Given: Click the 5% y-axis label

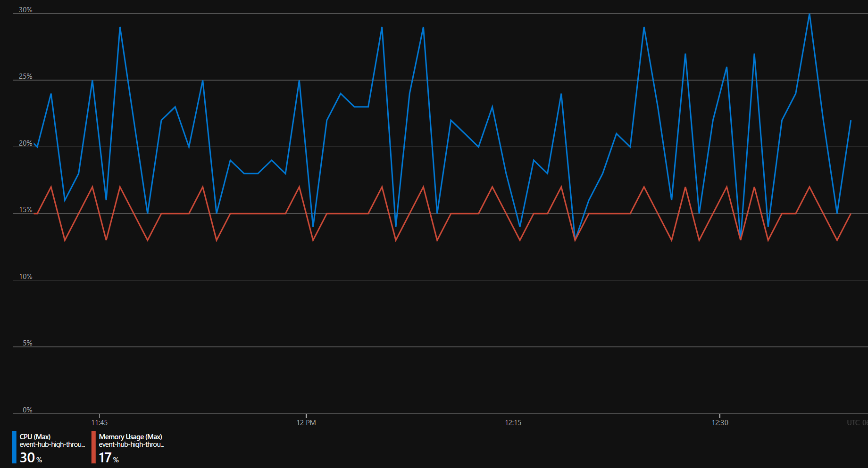Looking at the screenshot, I should click(x=27, y=343).
